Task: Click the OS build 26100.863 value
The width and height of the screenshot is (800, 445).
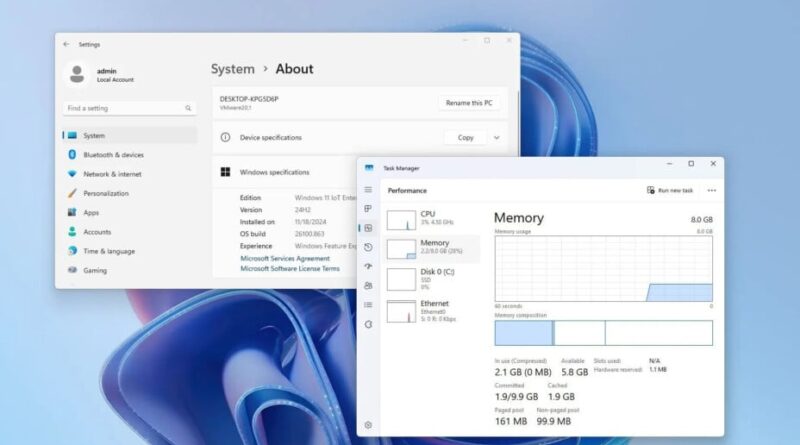Action: click(x=309, y=234)
